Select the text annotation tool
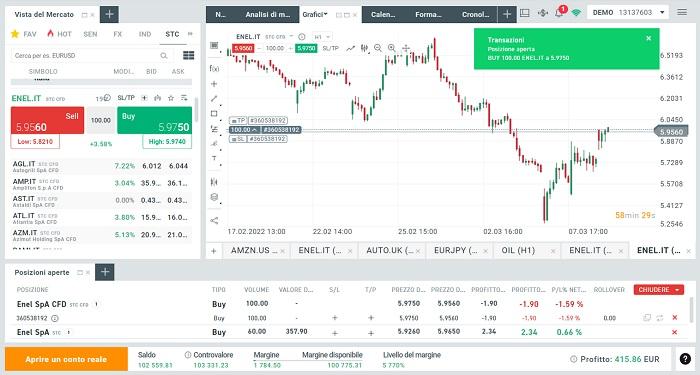 tap(214, 158)
